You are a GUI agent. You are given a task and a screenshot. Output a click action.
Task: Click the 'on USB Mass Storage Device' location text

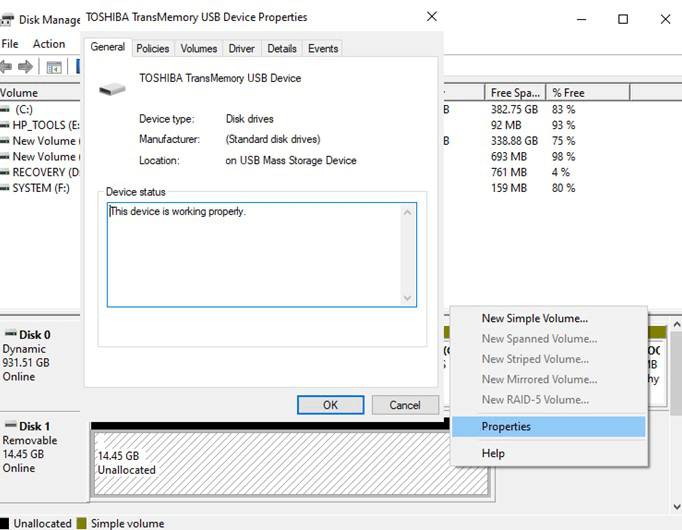291,160
